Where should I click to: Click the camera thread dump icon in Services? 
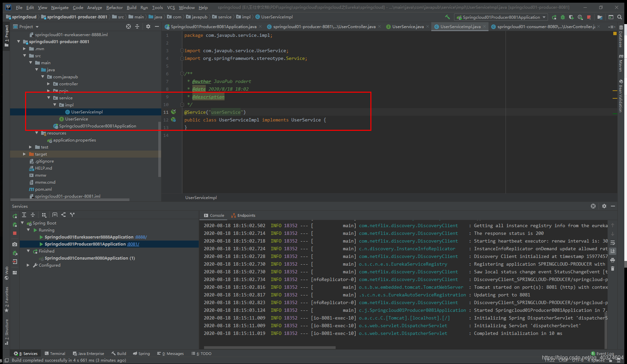[x=15, y=244]
